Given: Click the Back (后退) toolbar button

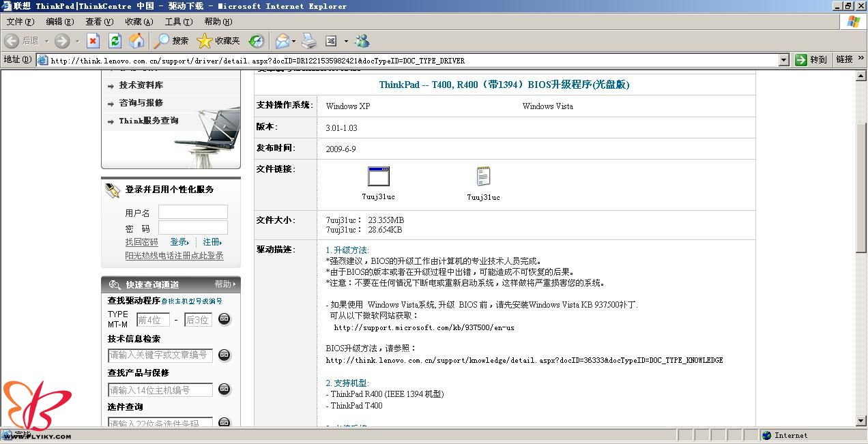Looking at the screenshot, I should point(22,41).
